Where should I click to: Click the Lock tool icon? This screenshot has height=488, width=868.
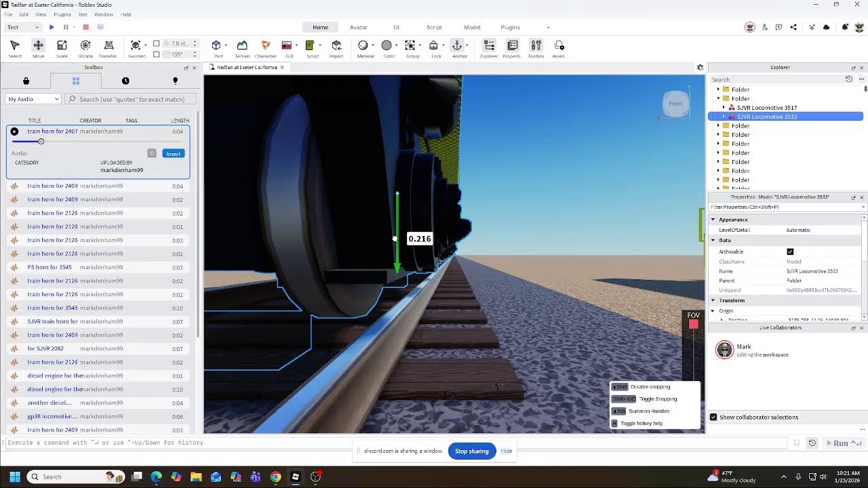tap(434, 45)
